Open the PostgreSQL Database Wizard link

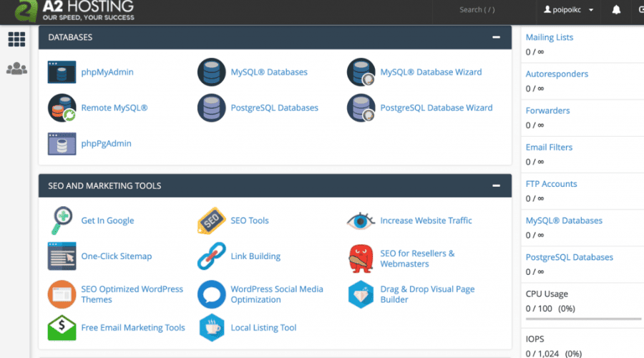pos(436,108)
